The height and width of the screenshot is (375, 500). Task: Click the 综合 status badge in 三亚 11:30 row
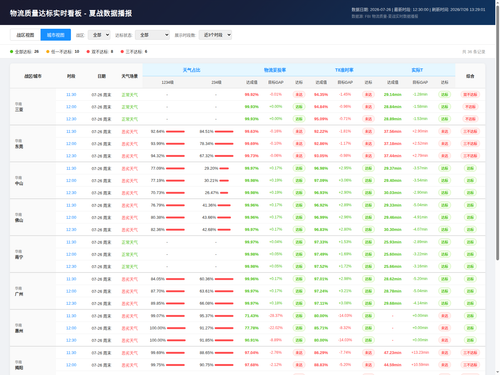[470, 95]
